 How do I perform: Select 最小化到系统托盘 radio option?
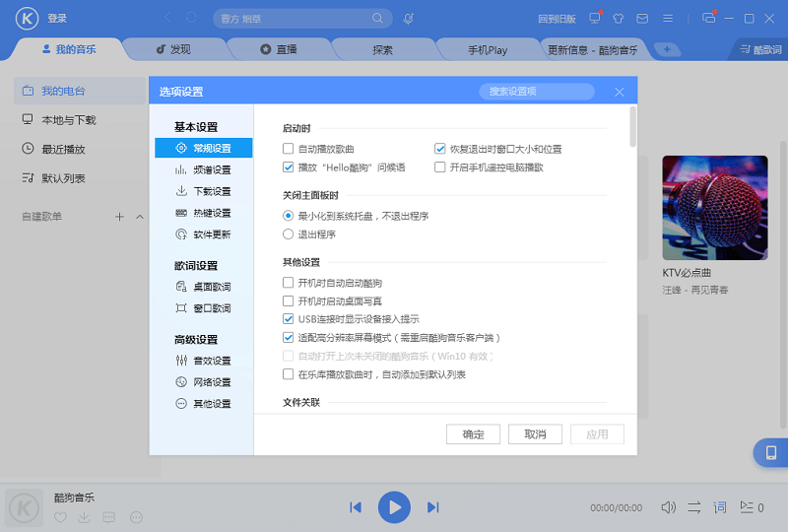pyautogui.click(x=288, y=216)
